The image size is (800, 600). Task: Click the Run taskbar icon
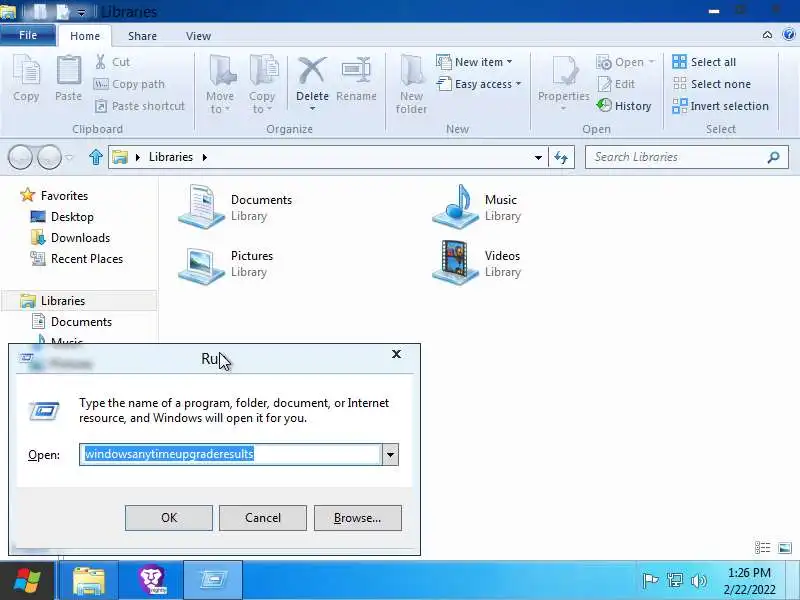coord(213,581)
